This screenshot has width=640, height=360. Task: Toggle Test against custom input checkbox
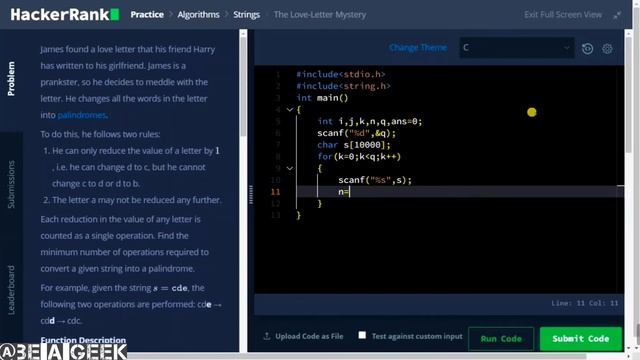pos(362,335)
